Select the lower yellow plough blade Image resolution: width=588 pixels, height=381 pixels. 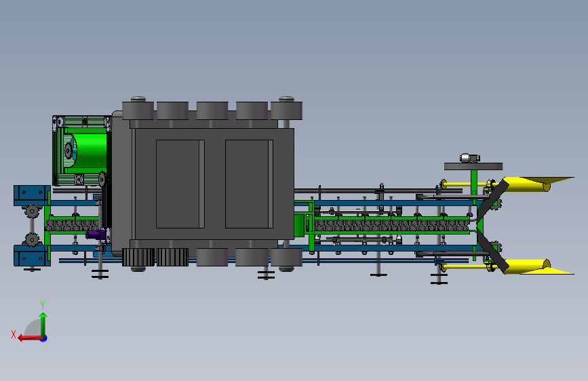coord(537,266)
